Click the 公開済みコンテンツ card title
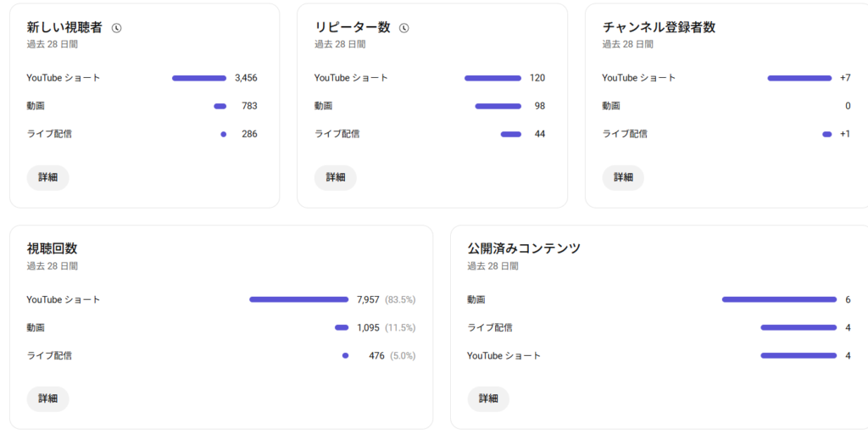Screen dimensions: 868x440 (524, 248)
